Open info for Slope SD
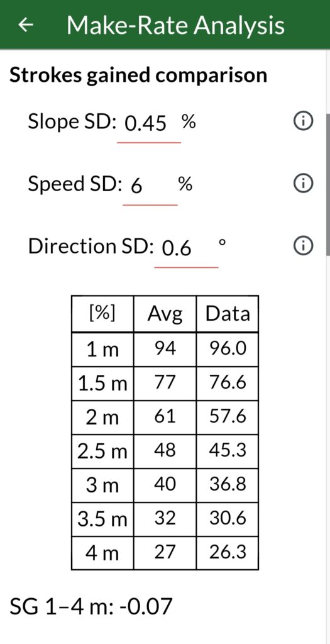The width and height of the screenshot is (330, 644). tap(304, 121)
